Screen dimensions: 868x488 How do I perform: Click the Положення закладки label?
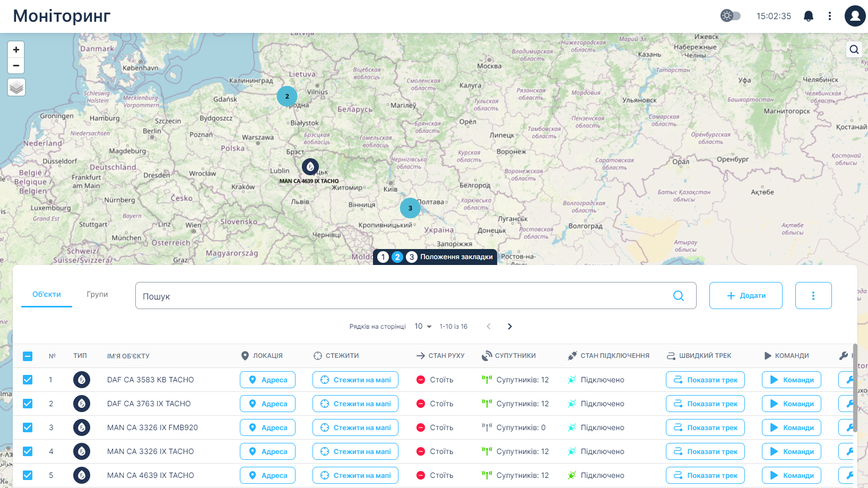click(x=456, y=257)
